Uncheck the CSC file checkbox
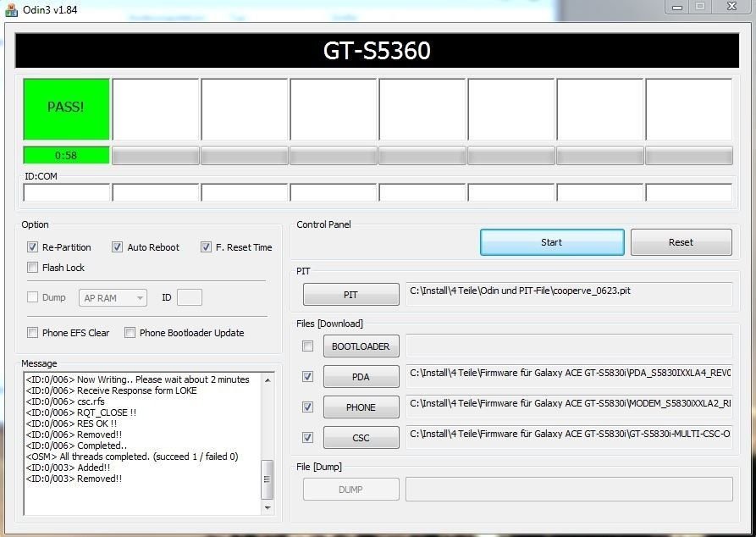 tap(307, 438)
